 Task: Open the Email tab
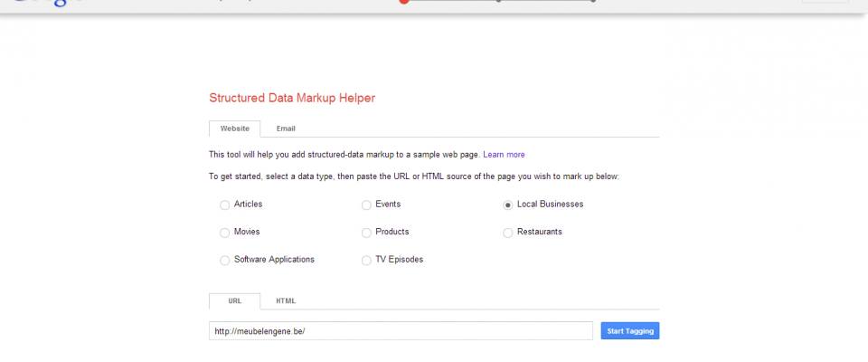tap(286, 129)
